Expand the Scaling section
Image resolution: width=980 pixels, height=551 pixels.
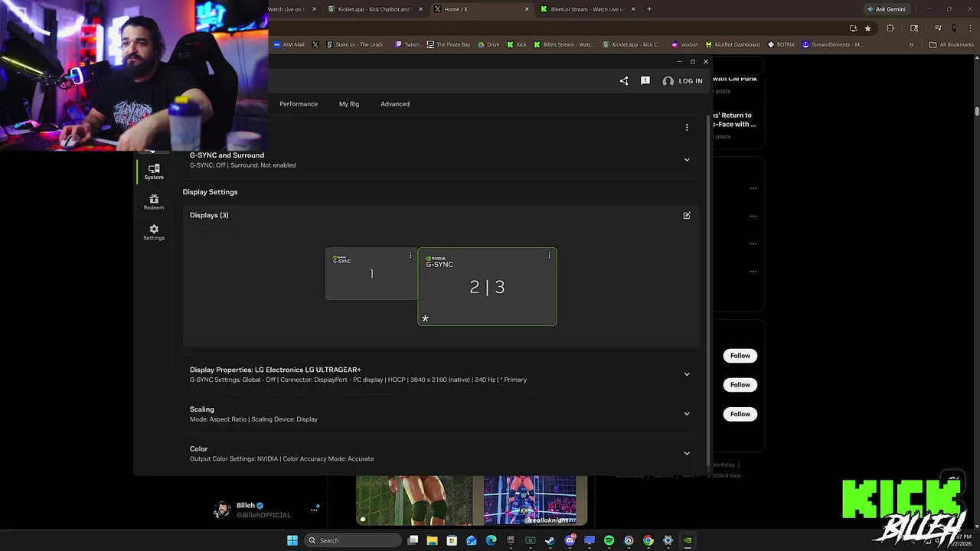pyautogui.click(x=687, y=414)
